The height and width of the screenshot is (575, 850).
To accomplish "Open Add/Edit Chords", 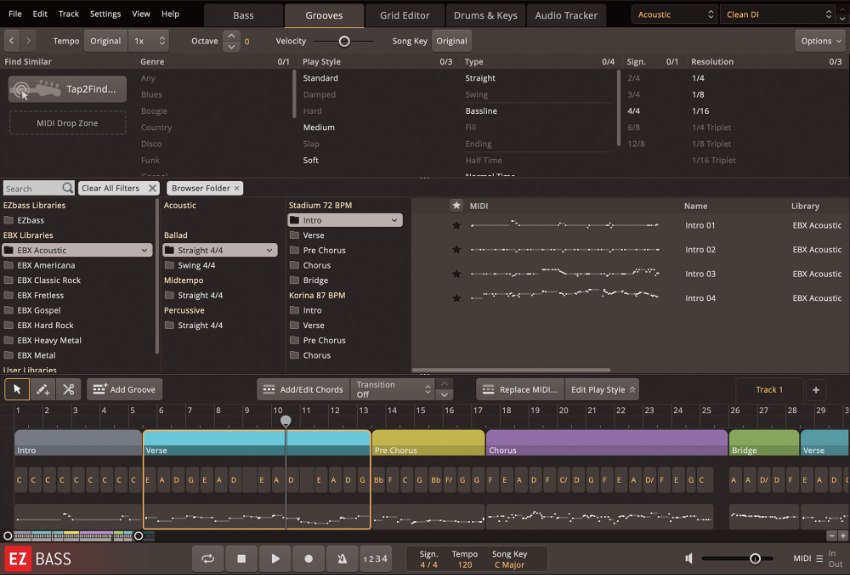I will pos(304,389).
